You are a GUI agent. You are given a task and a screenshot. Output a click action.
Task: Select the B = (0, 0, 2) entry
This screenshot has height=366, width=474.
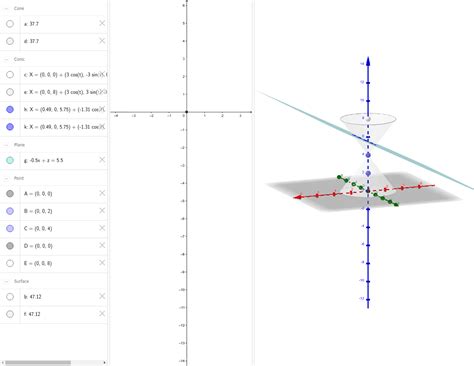(x=38, y=211)
